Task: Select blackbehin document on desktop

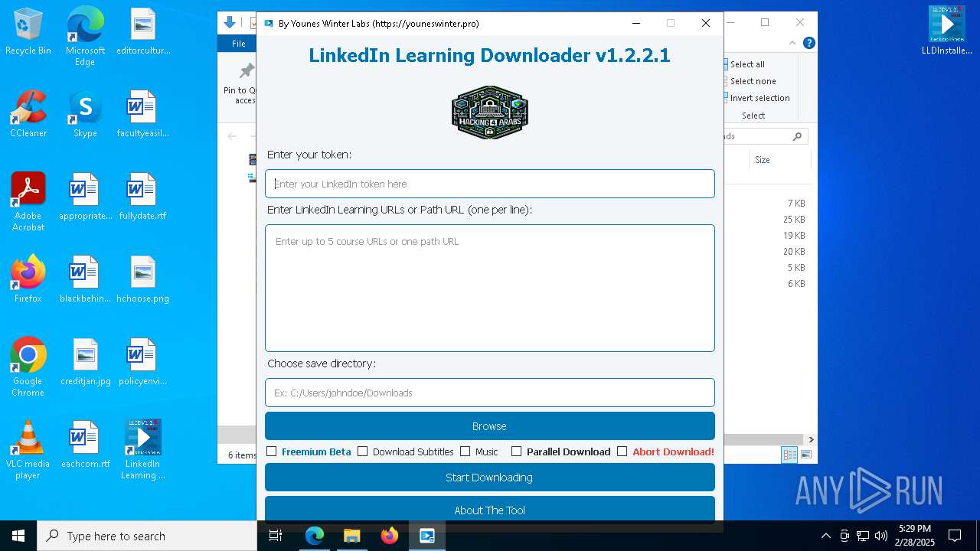Action: coord(85,279)
